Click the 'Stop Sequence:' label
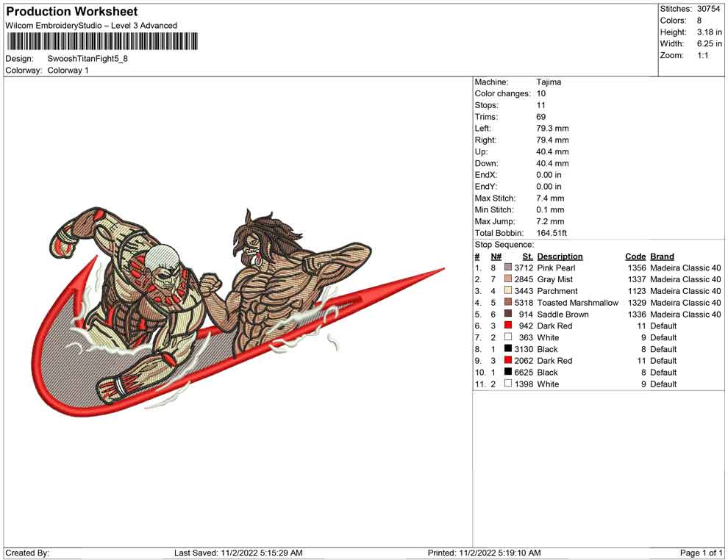Image resolution: width=728 pixels, height=560 pixels. [504, 245]
